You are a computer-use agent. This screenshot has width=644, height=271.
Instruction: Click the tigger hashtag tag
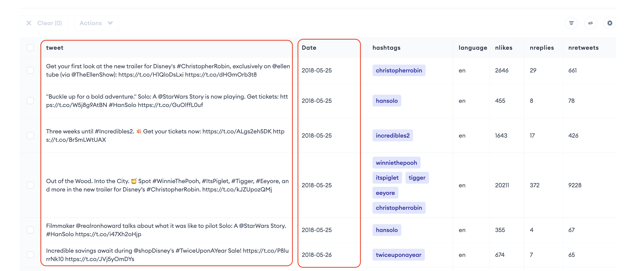[417, 178]
